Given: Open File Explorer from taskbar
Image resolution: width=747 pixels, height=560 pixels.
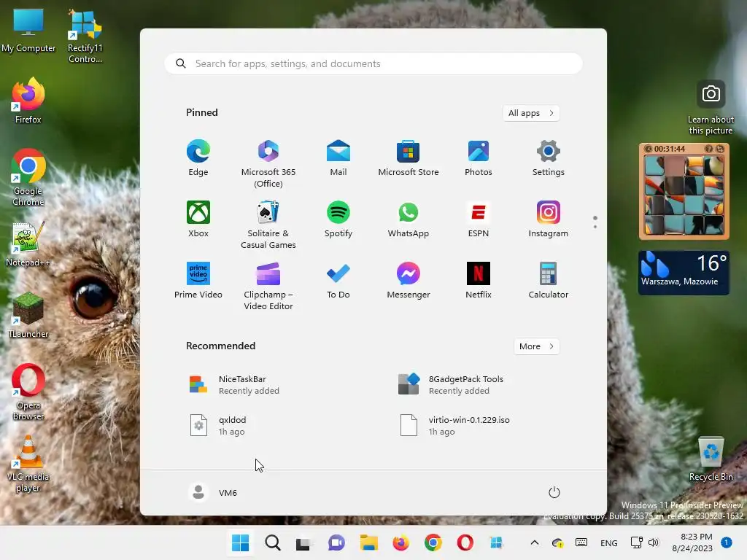Looking at the screenshot, I should [368, 542].
